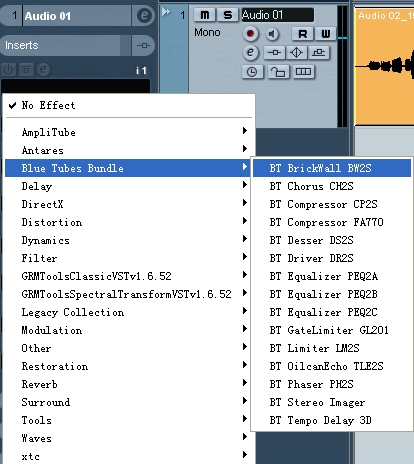Select BT Driver DR2S plugin

point(332,258)
